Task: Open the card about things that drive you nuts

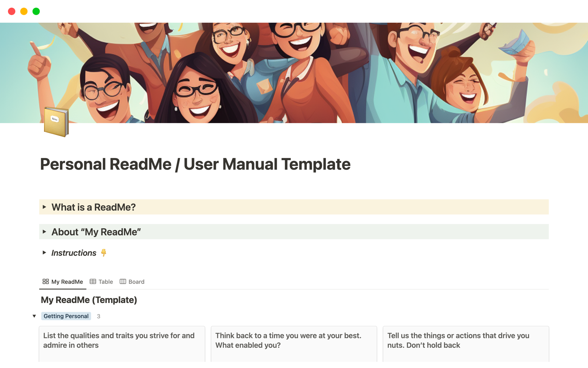Action: click(x=466, y=343)
